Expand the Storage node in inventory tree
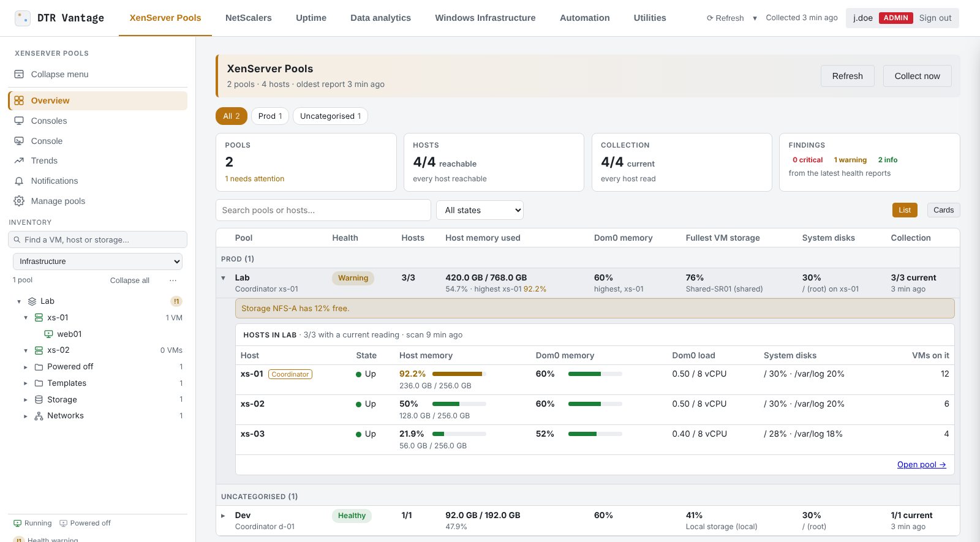The height and width of the screenshot is (542, 980). 26,400
